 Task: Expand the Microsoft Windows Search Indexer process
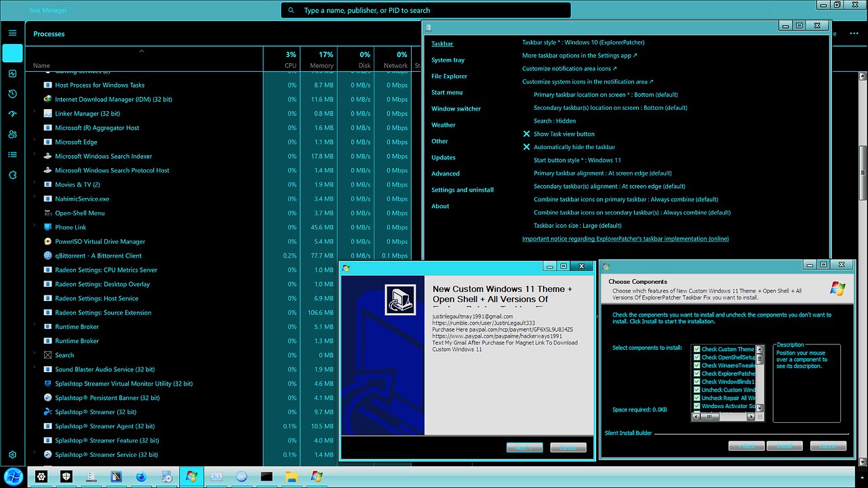[35, 155]
